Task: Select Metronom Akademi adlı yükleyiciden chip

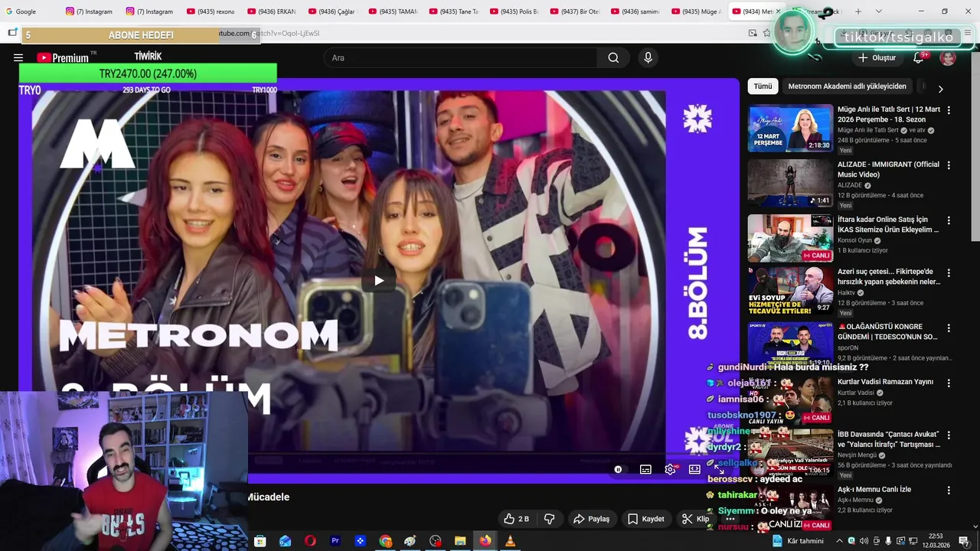Action: 847,86
